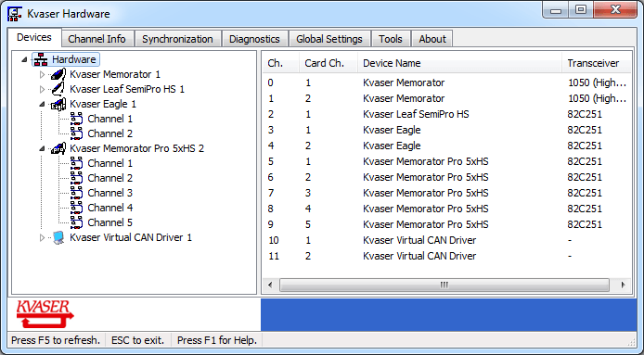Sort the list by Device Name column header
The image size is (644, 355).
tap(459, 63)
